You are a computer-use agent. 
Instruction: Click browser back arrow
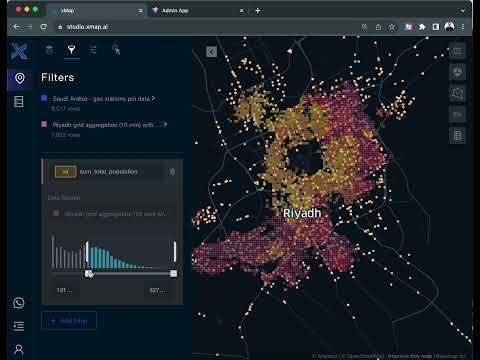click(16, 27)
